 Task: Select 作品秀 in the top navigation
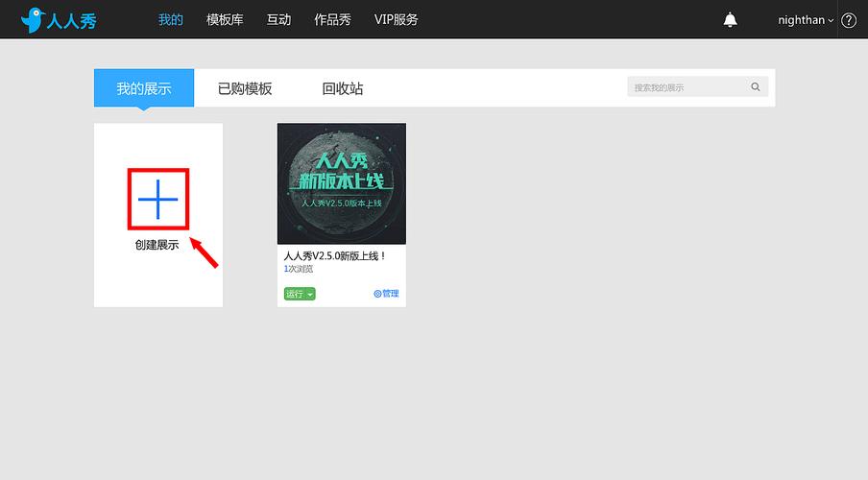332,19
